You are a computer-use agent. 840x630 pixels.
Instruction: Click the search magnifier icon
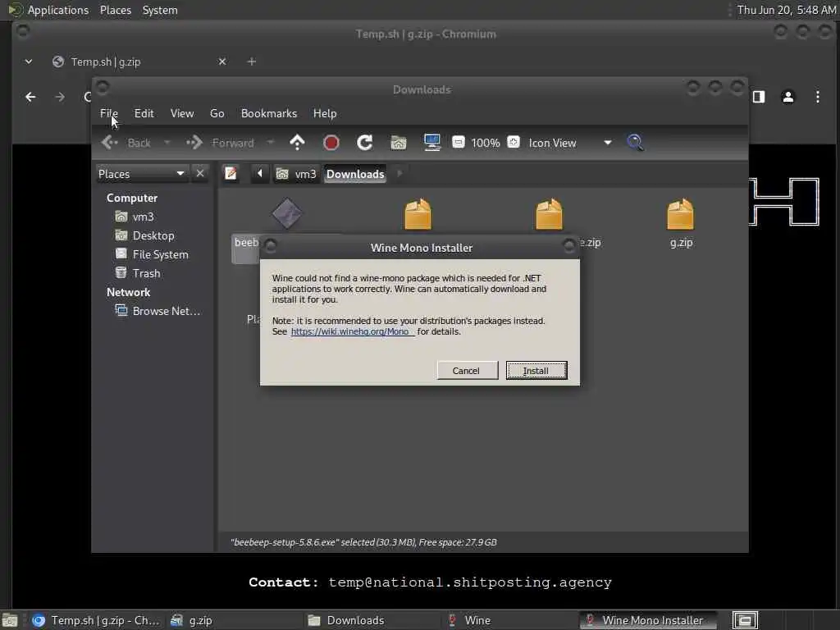pos(636,143)
